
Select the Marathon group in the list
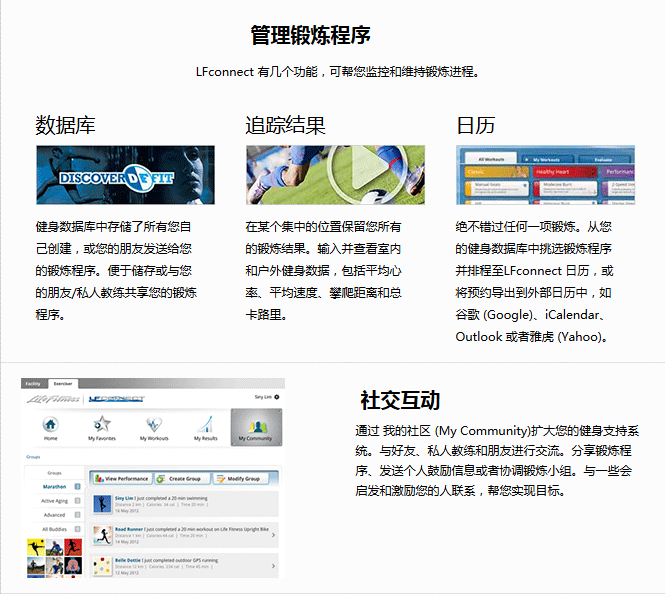[54, 487]
